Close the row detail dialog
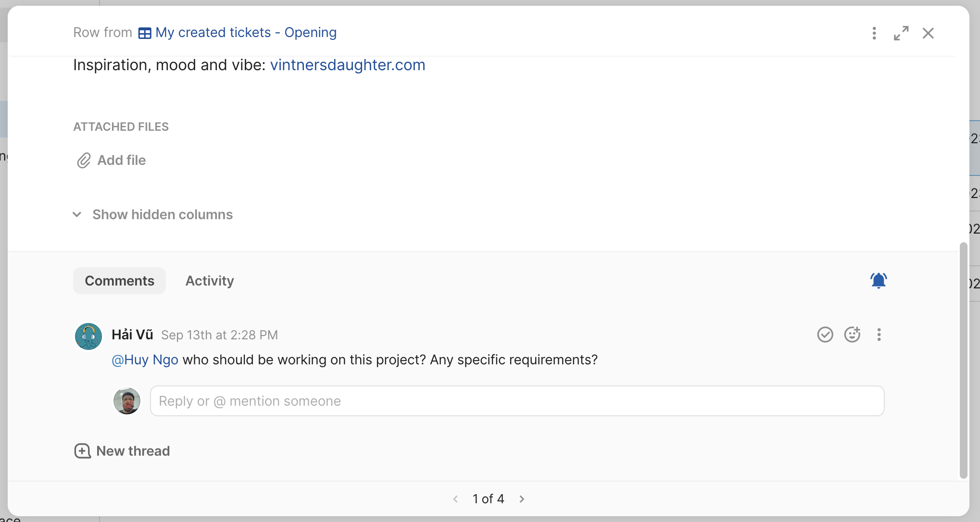The image size is (980, 522). (x=928, y=33)
